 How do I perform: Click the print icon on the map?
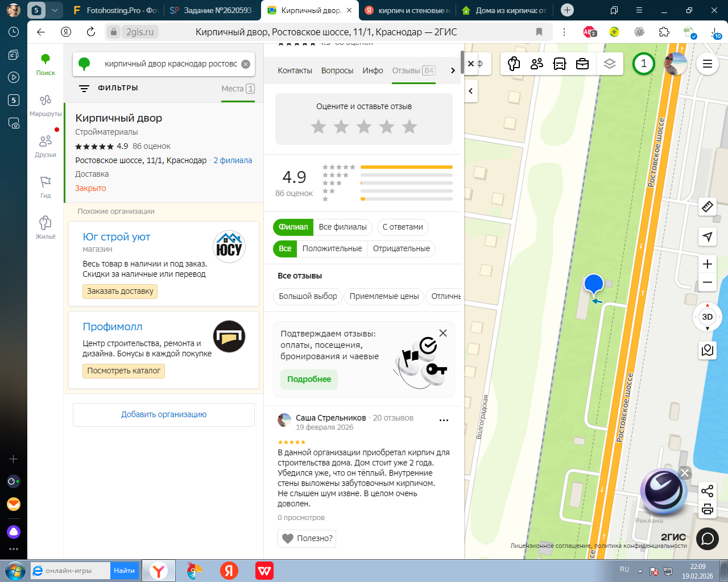click(x=708, y=509)
